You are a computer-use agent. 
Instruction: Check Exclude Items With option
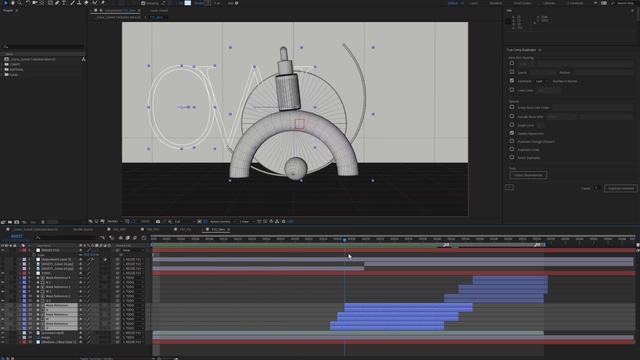pos(512,116)
